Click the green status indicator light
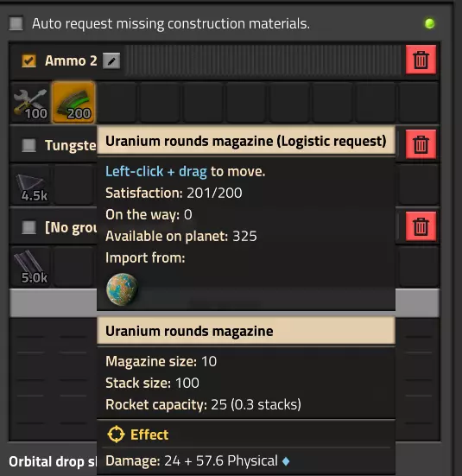462x476 pixels. [429, 23]
